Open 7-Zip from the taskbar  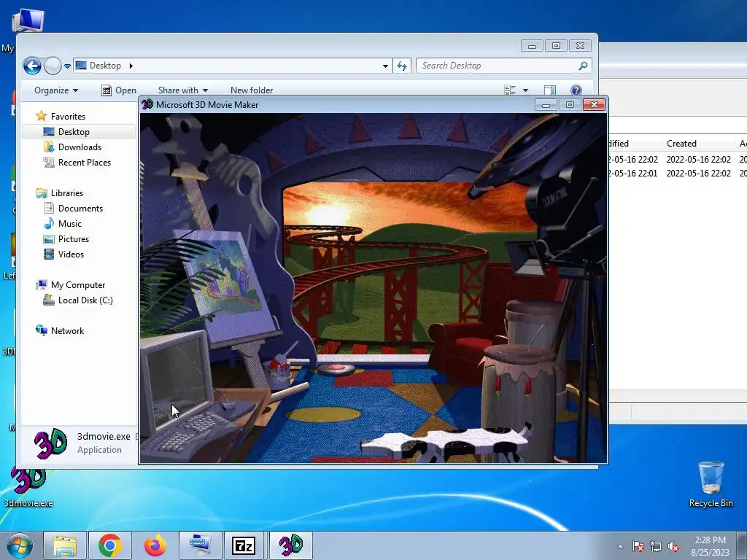244,545
